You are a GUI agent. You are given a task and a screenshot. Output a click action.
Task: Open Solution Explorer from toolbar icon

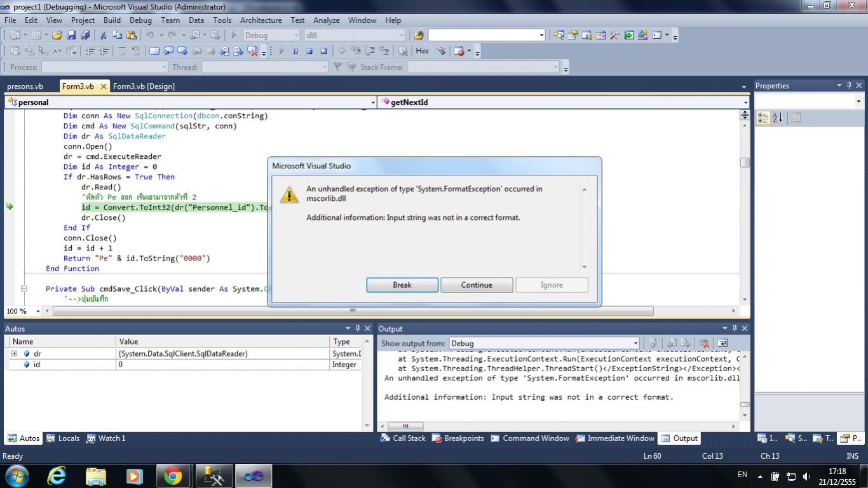tap(559, 36)
